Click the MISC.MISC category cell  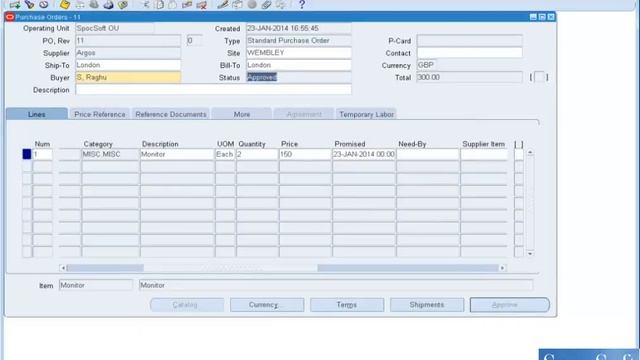[x=110, y=154]
